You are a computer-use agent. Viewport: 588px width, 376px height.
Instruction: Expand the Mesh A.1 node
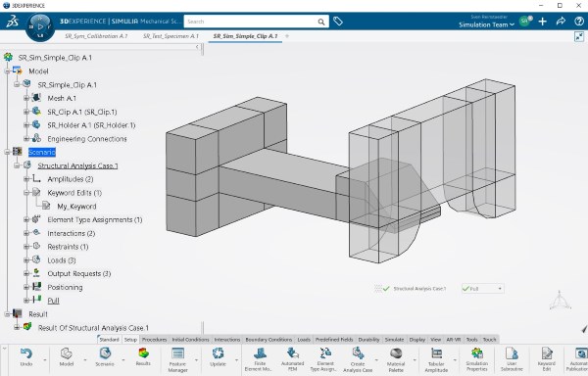coord(26,99)
